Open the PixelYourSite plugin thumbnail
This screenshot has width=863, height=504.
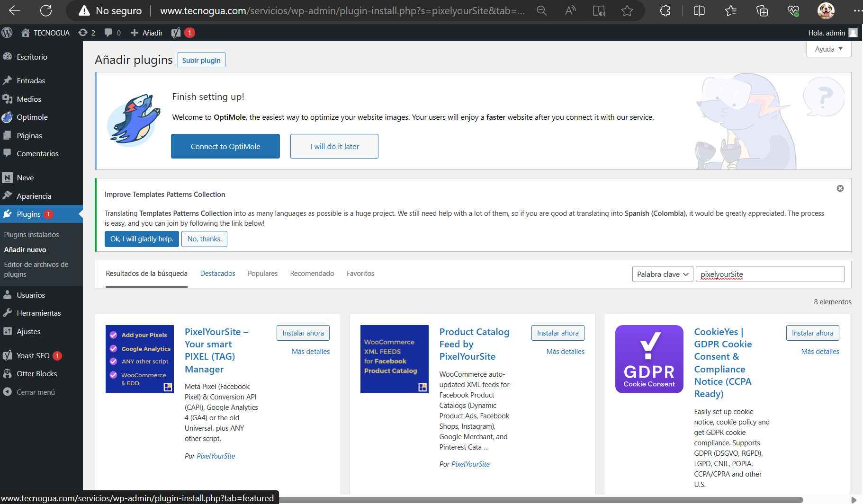(x=140, y=359)
